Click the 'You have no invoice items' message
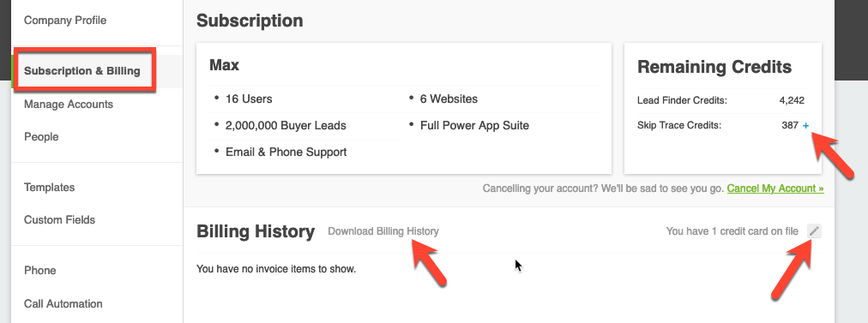The width and height of the screenshot is (868, 323). tap(276, 269)
